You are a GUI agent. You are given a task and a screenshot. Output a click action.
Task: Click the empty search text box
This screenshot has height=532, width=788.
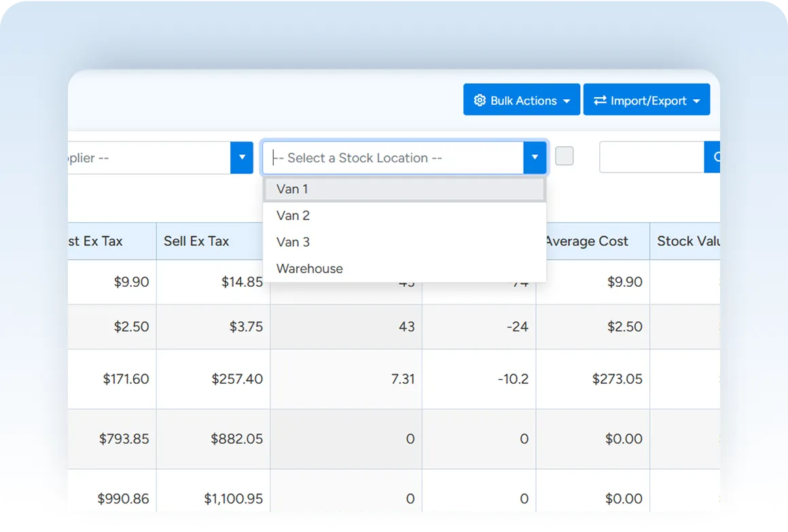[x=652, y=158]
